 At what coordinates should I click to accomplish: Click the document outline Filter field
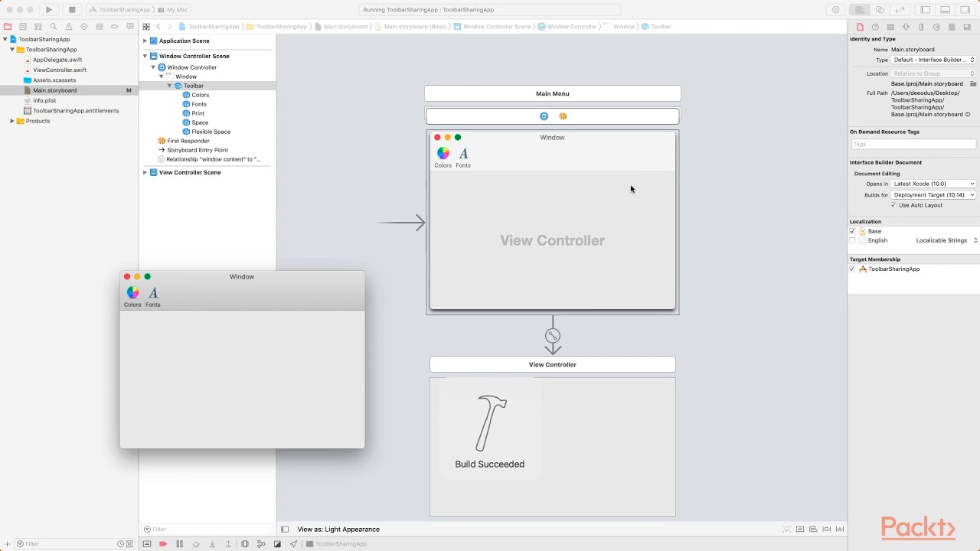(207, 529)
